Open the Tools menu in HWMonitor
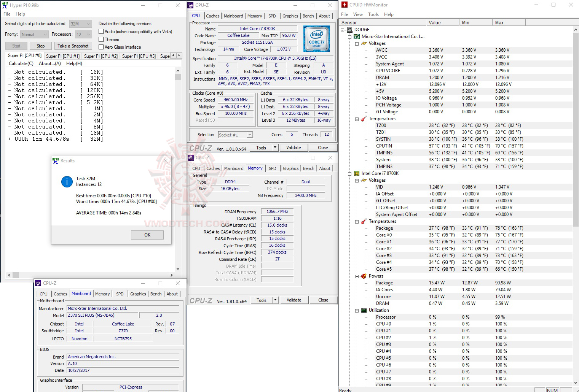Screen dimensions: 579x392 [373, 14]
